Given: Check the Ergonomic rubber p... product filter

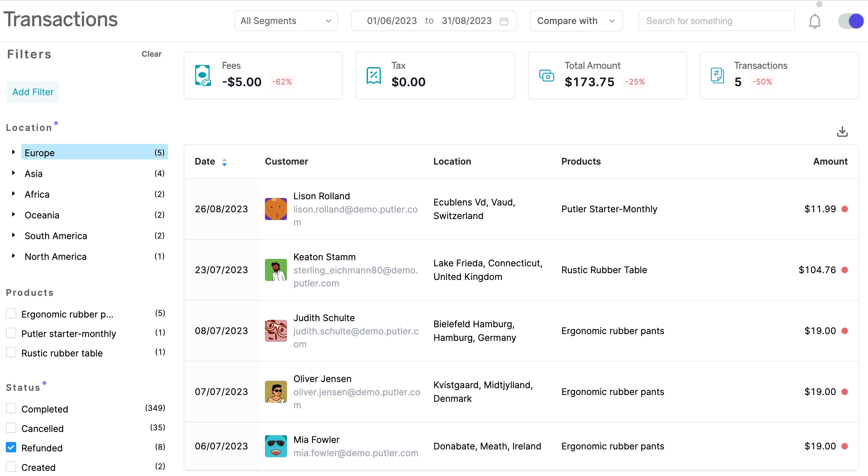Looking at the screenshot, I should tap(11, 314).
